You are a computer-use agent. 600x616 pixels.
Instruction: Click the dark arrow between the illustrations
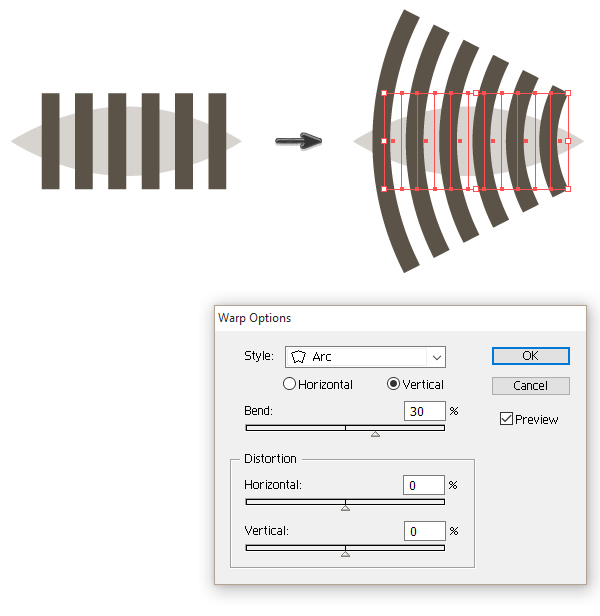click(298, 141)
